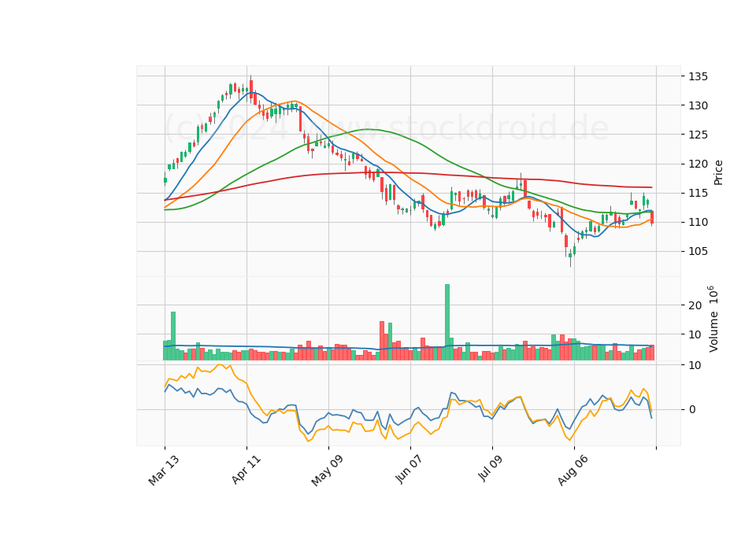Click the 120 price tick label
Viewport: 756px width, 543px height.
tap(699, 164)
